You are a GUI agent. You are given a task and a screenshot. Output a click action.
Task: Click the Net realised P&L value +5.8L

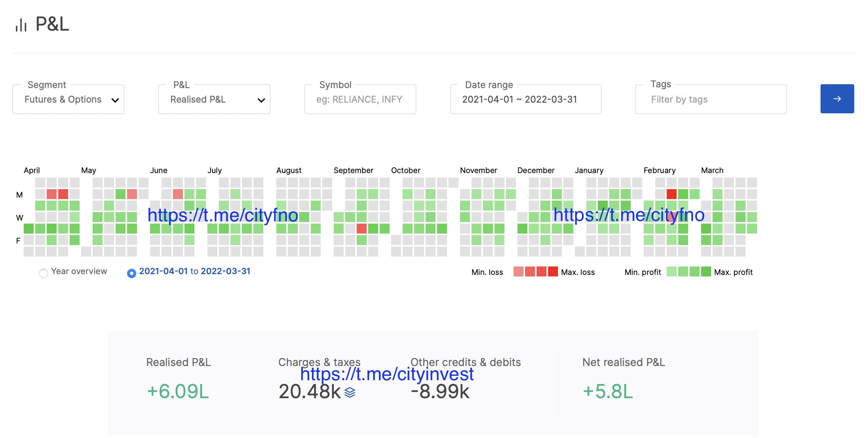click(607, 392)
